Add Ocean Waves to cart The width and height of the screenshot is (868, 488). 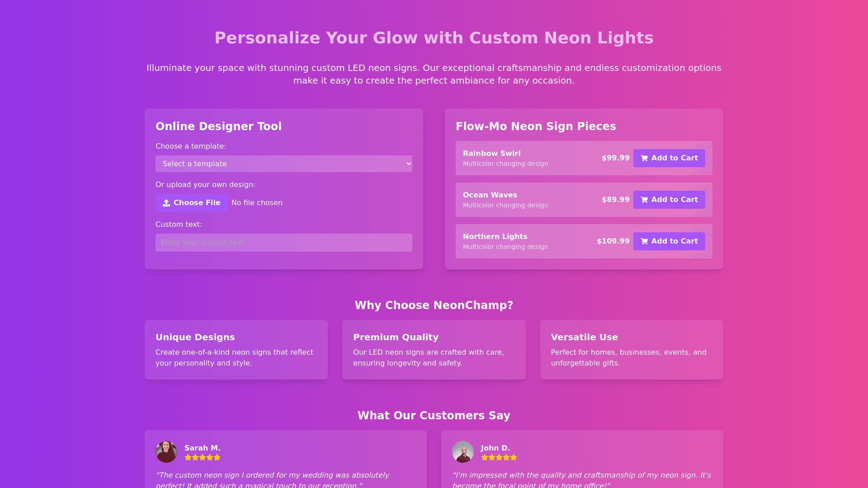coord(669,200)
